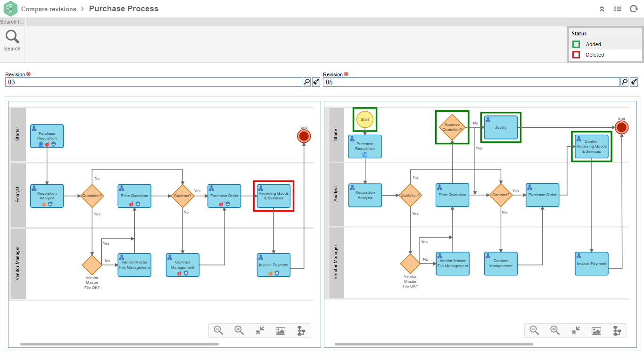Click the green Added color swatch
The width and height of the screenshot is (644, 362).
(x=576, y=44)
